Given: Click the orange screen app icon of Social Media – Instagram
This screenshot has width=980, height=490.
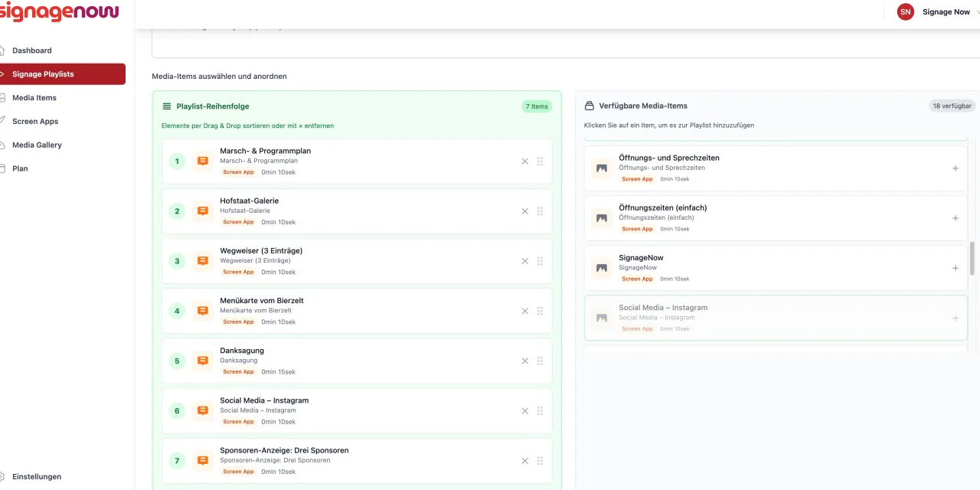Looking at the screenshot, I should point(203,411).
